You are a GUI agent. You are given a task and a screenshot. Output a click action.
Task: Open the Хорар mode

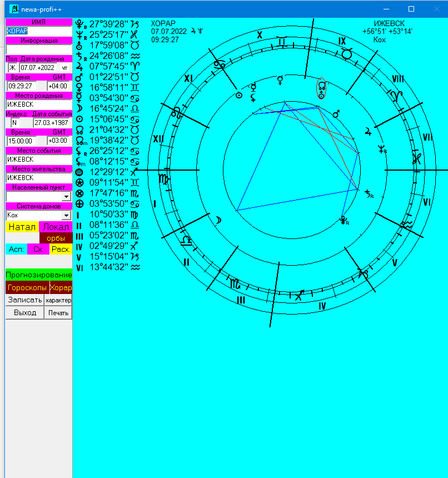61,287
